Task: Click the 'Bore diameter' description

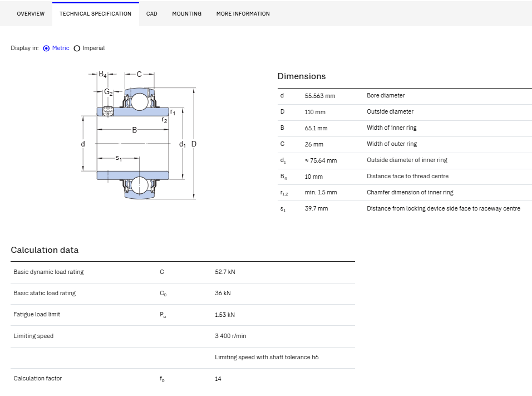Action: tap(386, 95)
